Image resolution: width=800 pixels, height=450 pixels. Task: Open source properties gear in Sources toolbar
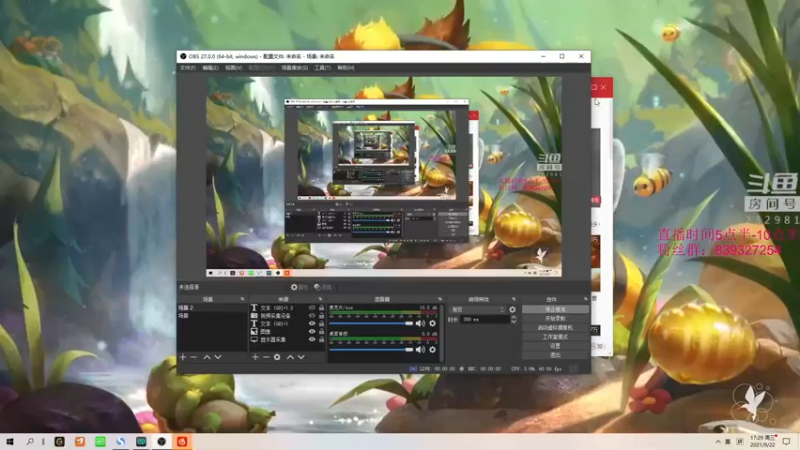277,357
